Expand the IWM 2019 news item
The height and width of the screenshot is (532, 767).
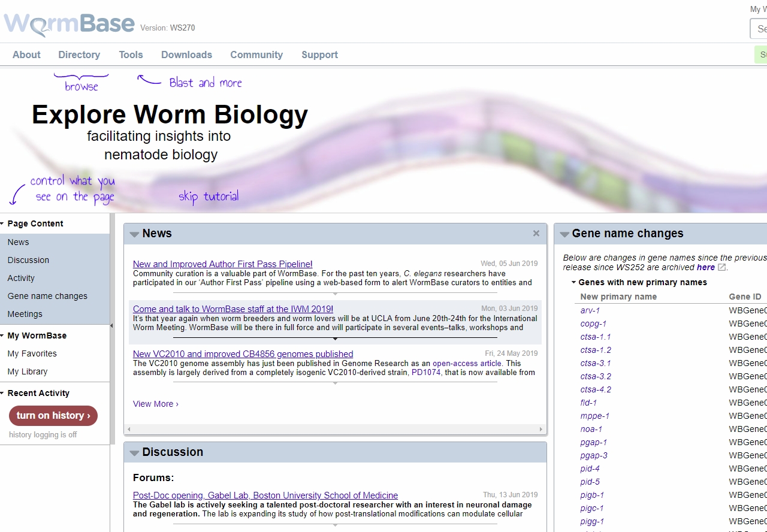335,338
